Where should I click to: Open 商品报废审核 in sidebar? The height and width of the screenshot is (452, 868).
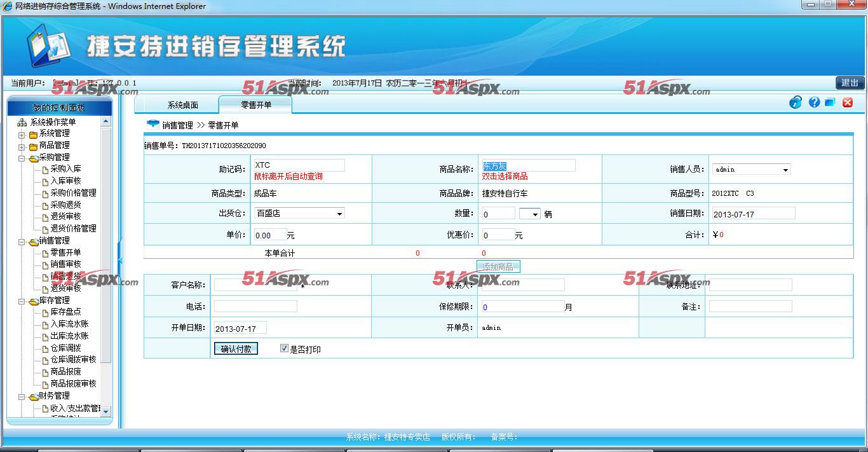tap(73, 383)
